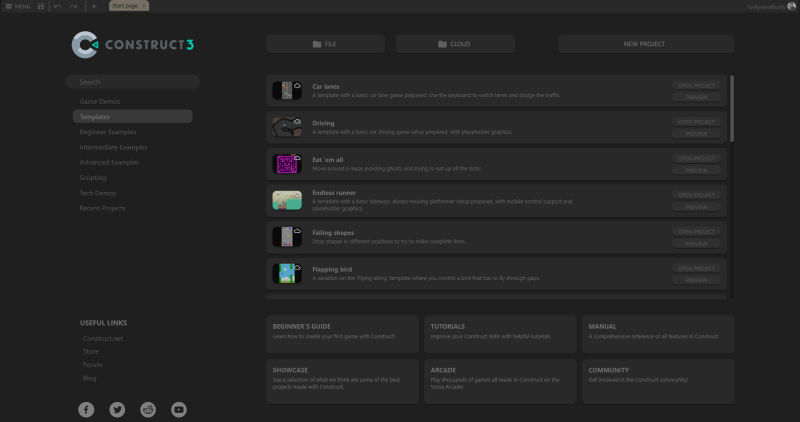Select Advanced Examples category

(109, 162)
